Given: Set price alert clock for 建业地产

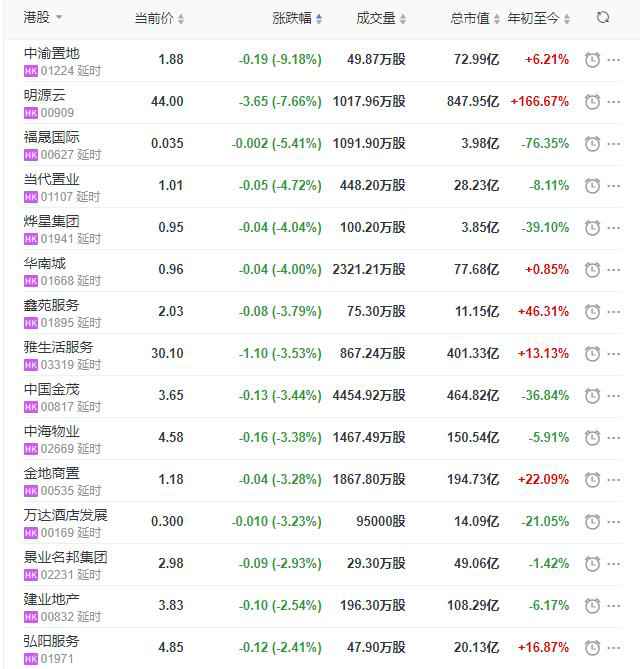Looking at the screenshot, I should click(592, 606).
